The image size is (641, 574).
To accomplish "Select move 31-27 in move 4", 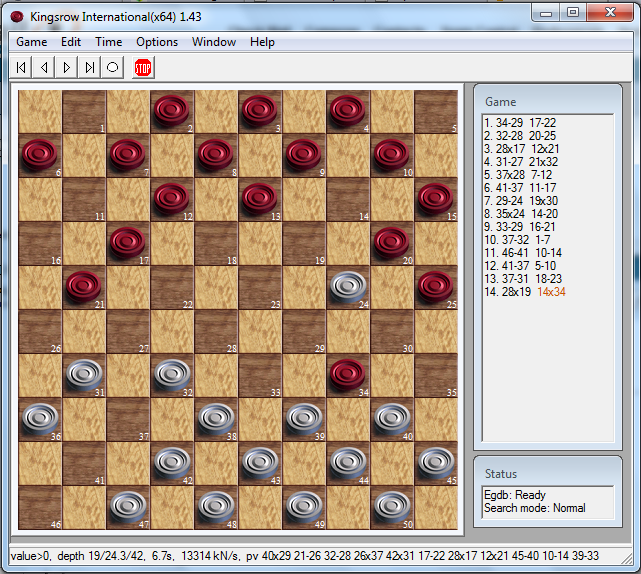I will [509, 162].
